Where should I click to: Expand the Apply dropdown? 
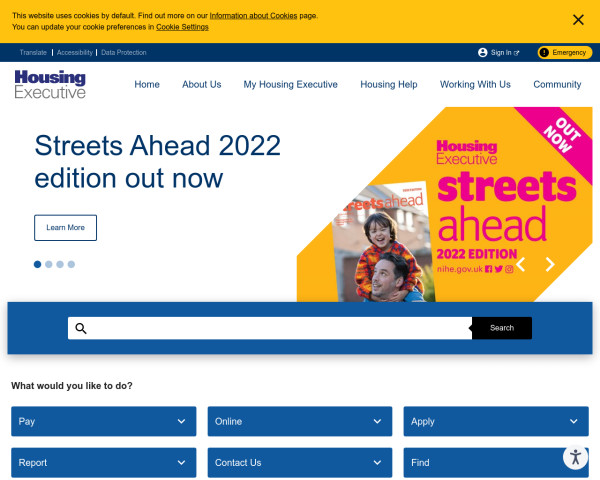click(x=496, y=421)
